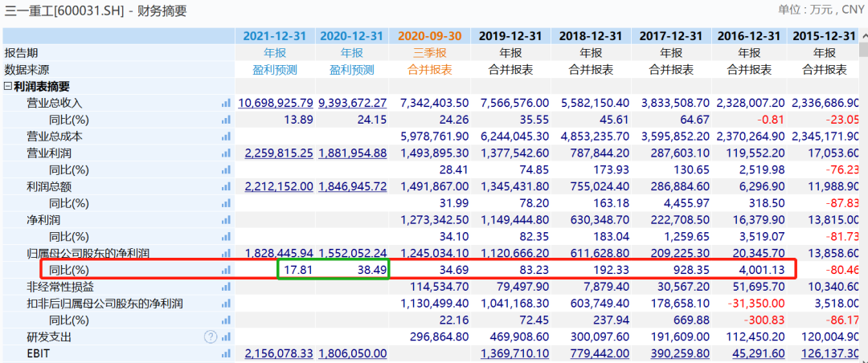868x363 pixels.
Task: Select R&D expense cell 296,864.80
Action: point(440,336)
